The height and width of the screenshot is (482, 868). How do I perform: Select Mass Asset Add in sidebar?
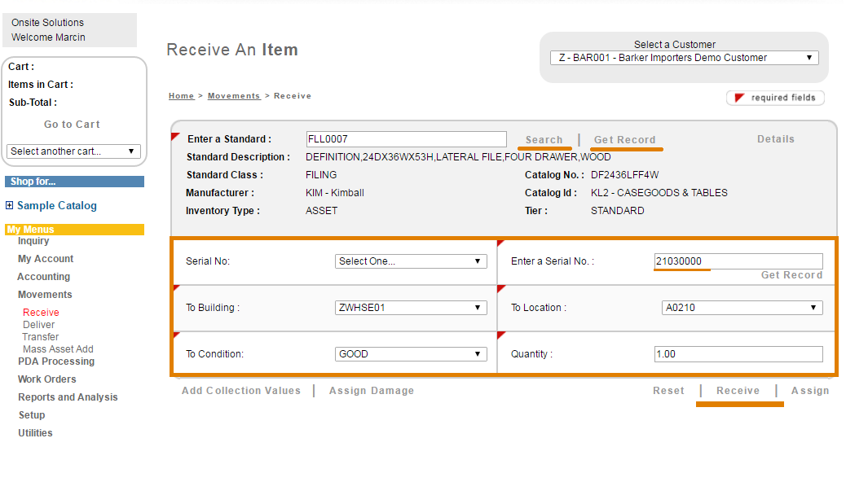[x=58, y=349]
